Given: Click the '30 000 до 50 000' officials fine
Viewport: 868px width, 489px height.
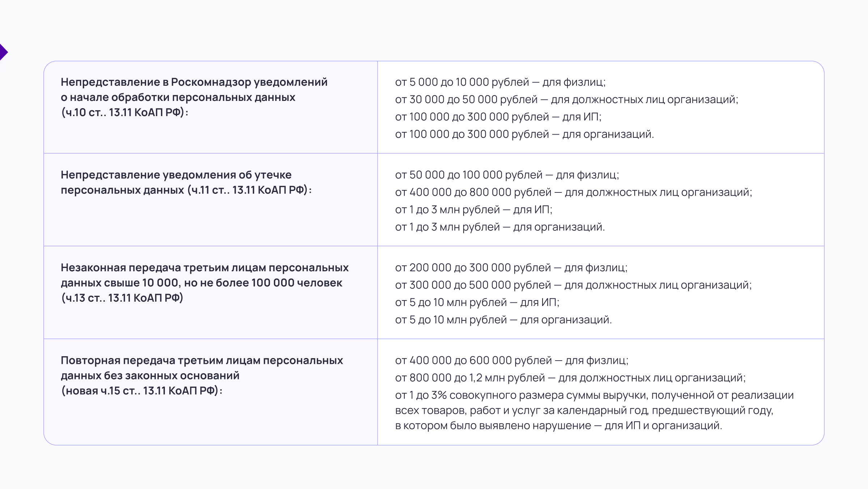Looking at the screenshot, I should pyautogui.click(x=566, y=99).
